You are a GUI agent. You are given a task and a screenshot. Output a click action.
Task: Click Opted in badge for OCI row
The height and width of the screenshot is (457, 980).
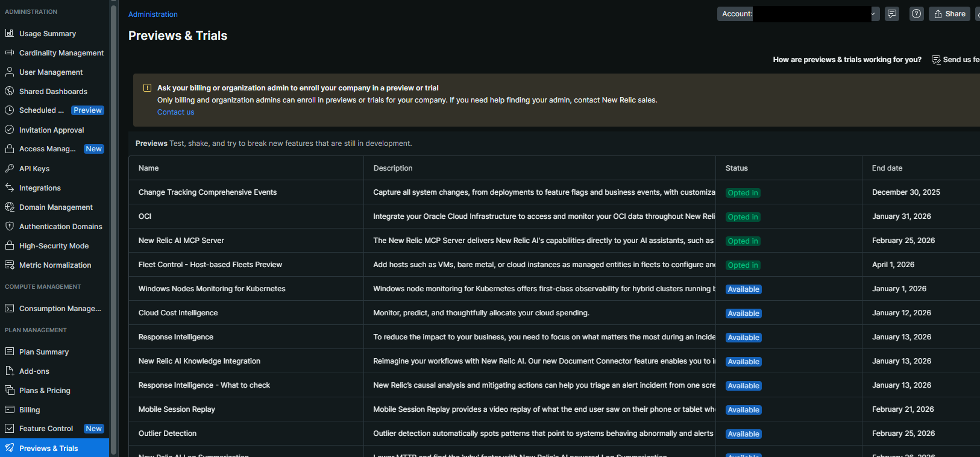743,217
